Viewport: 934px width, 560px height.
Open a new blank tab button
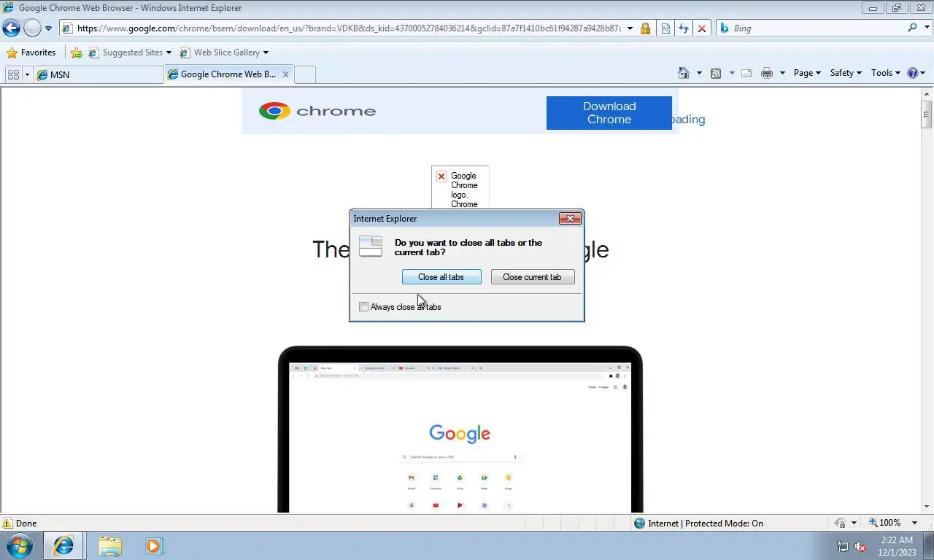pos(305,74)
